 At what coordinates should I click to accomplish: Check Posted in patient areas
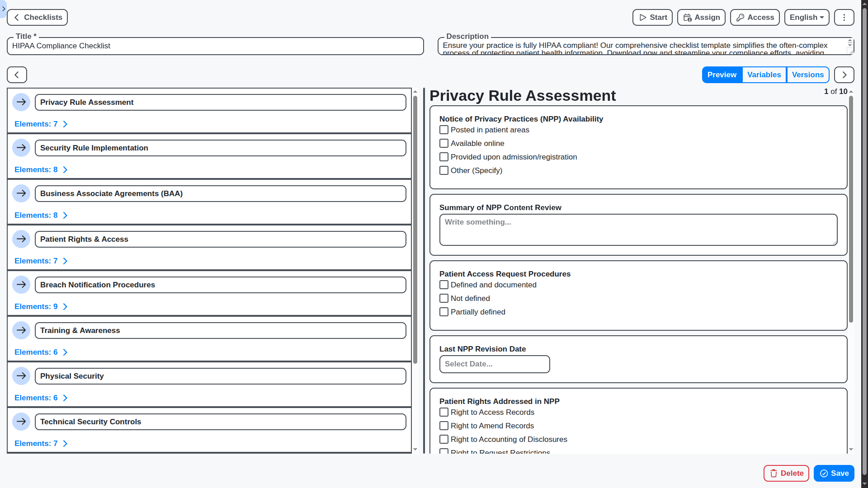(x=443, y=130)
